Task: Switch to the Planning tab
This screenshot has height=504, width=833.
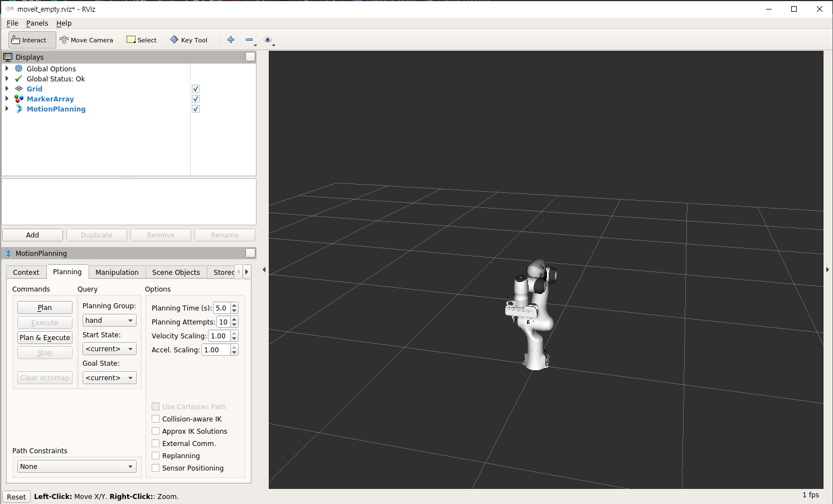Action: [x=67, y=272]
